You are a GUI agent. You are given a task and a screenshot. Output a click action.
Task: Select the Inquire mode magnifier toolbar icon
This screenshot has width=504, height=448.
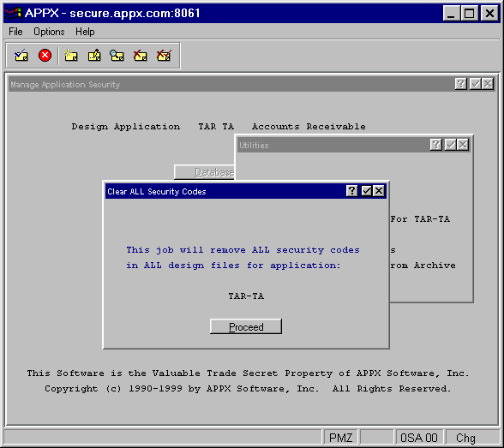[x=117, y=56]
